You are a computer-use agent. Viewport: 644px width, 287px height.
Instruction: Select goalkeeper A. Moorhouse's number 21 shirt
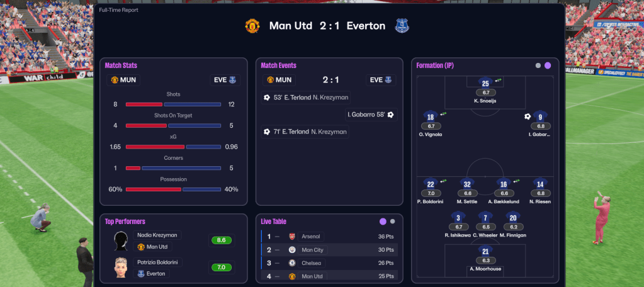click(x=485, y=251)
